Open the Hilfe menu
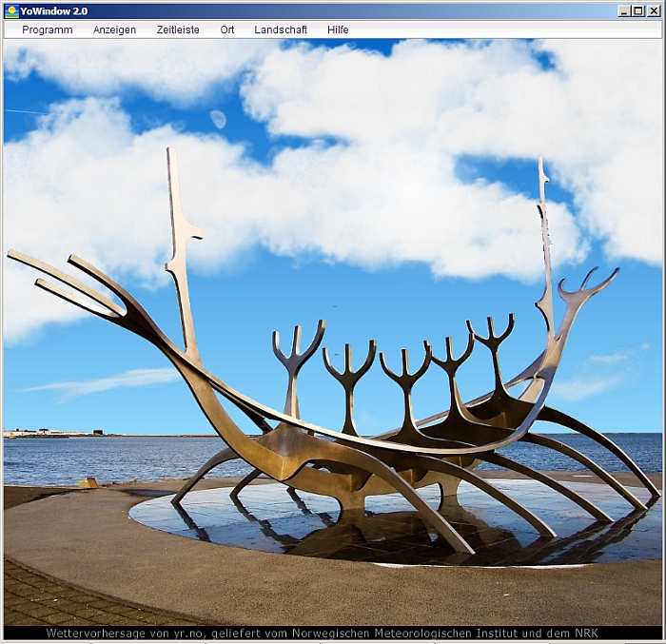 click(x=338, y=29)
